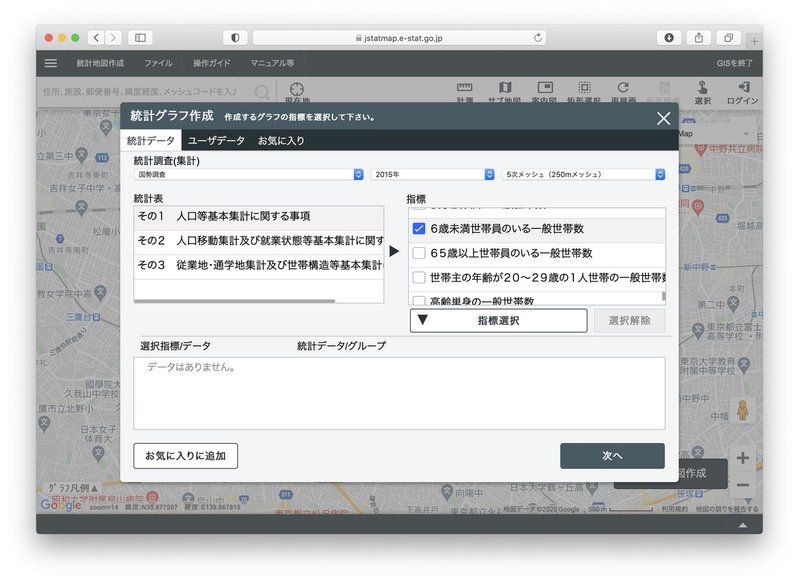Select the measurement (計測) ruler tool
This screenshot has height=583, width=800.
pos(464,88)
